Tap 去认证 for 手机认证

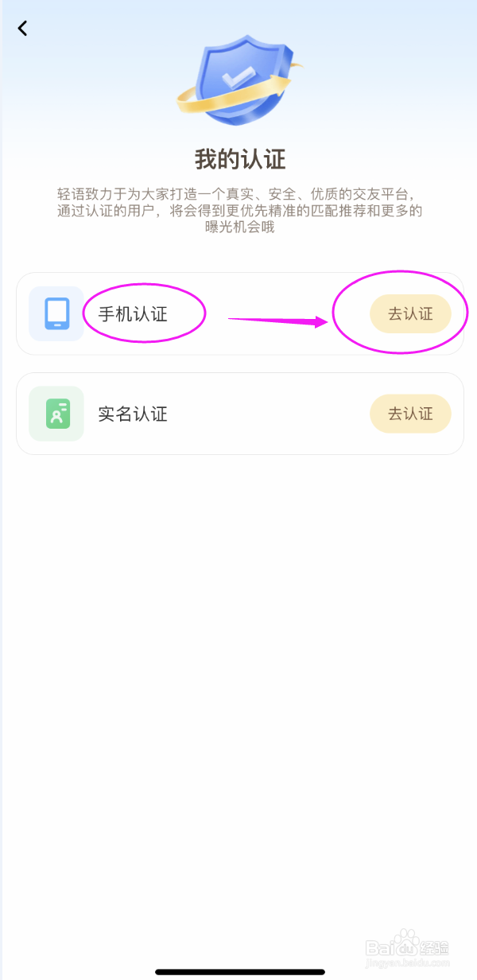[x=410, y=313]
